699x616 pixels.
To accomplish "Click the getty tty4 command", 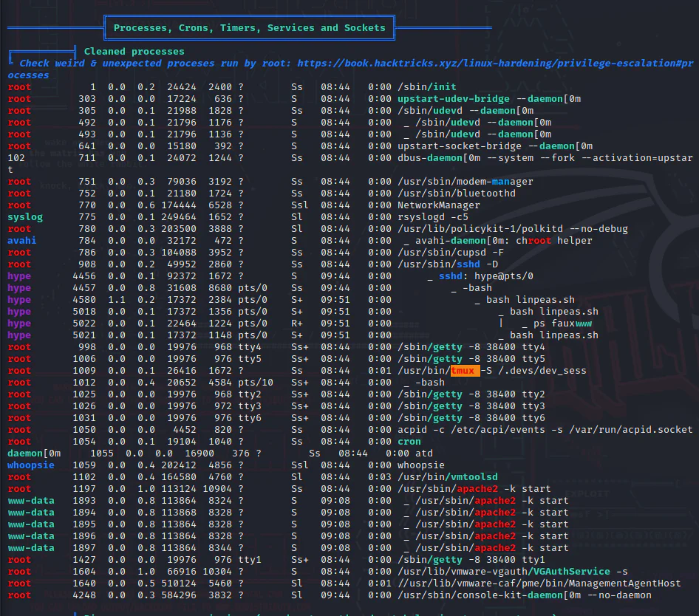I will click(x=471, y=347).
